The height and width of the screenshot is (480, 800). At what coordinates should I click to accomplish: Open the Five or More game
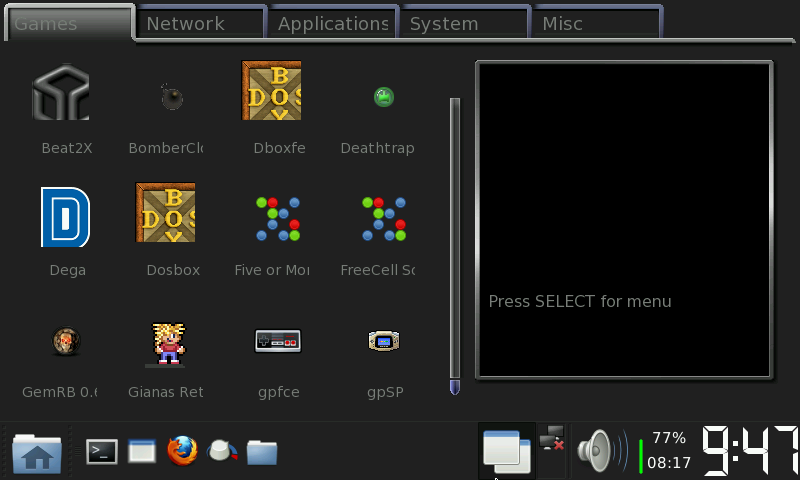278,218
